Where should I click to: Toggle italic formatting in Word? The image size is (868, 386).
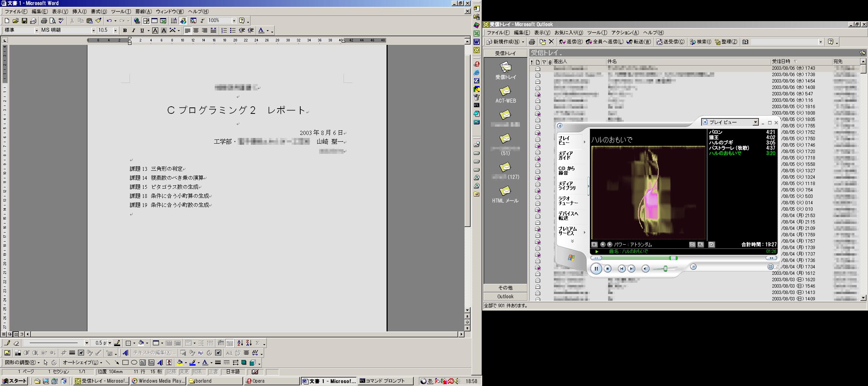pos(133,31)
